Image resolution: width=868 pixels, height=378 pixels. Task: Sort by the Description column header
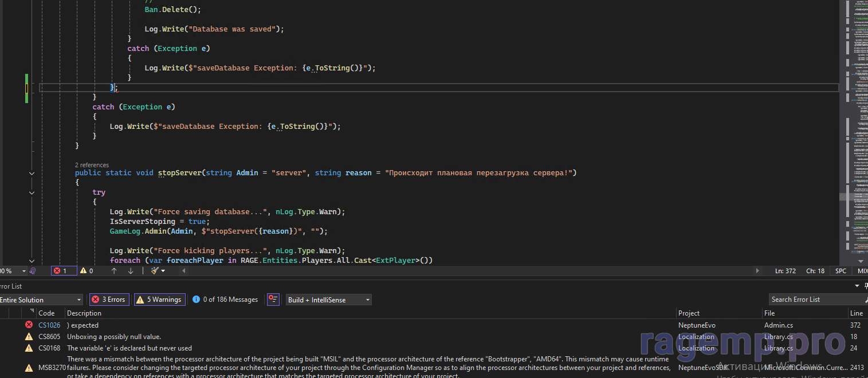84,313
